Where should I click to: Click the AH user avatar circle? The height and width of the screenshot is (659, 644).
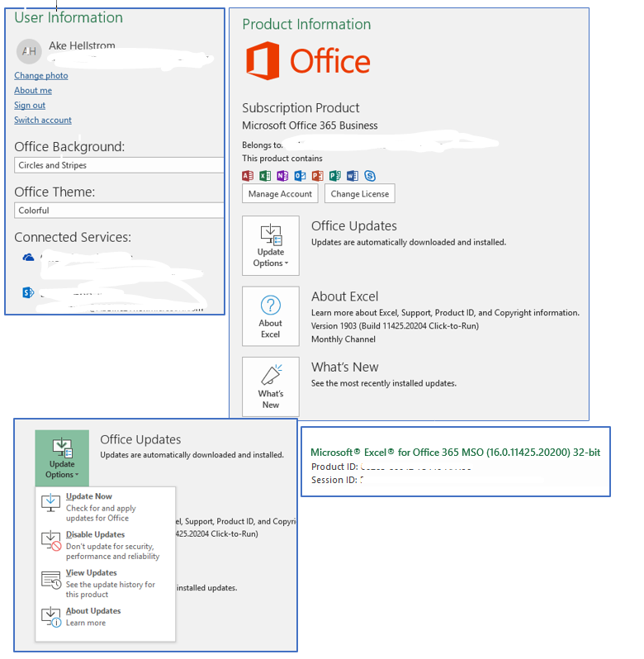pos(29,51)
